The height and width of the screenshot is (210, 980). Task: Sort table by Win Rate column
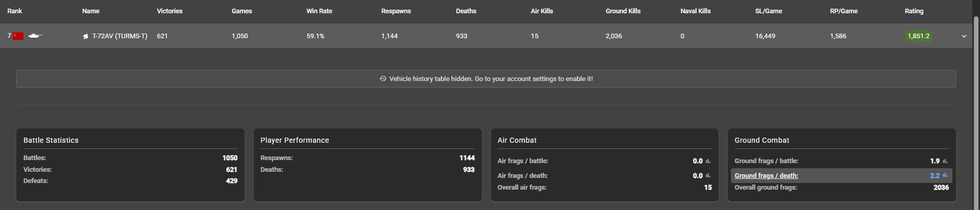tap(319, 11)
